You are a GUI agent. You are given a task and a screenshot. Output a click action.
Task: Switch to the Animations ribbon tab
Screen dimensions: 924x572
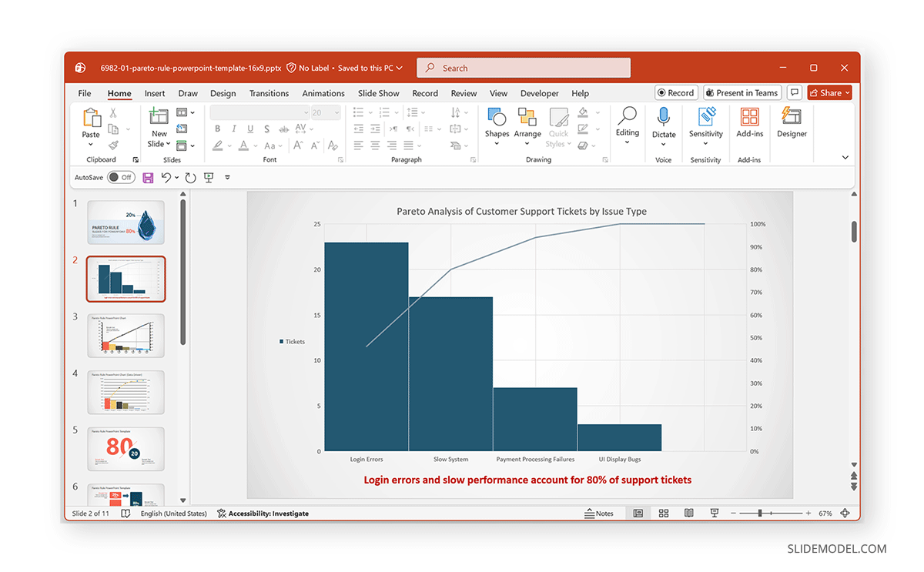click(323, 93)
